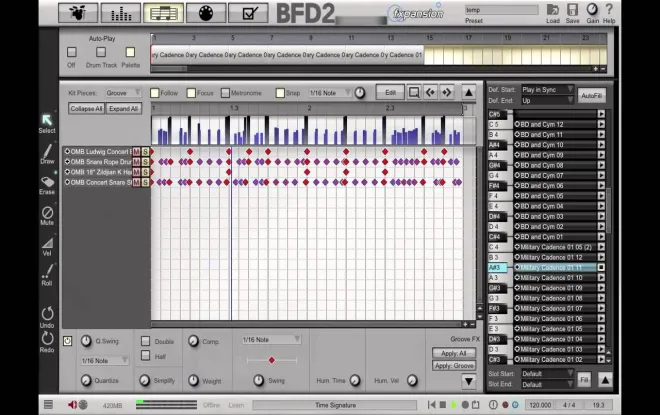
Task: Choose the Draw pencil tool
Action: [x=47, y=151]
